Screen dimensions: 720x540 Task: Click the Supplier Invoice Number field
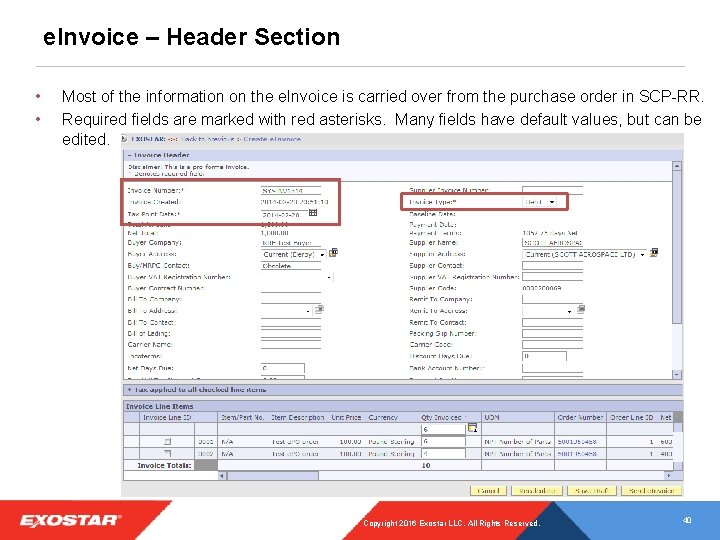coord(552,190)
